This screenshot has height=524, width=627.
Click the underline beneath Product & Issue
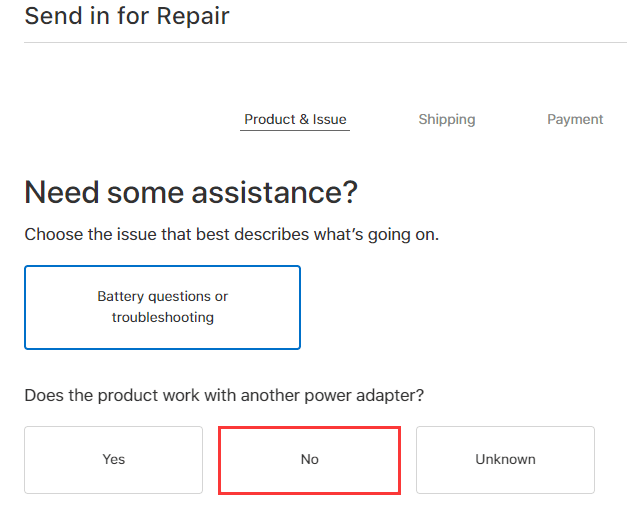[x=295, y=131]
